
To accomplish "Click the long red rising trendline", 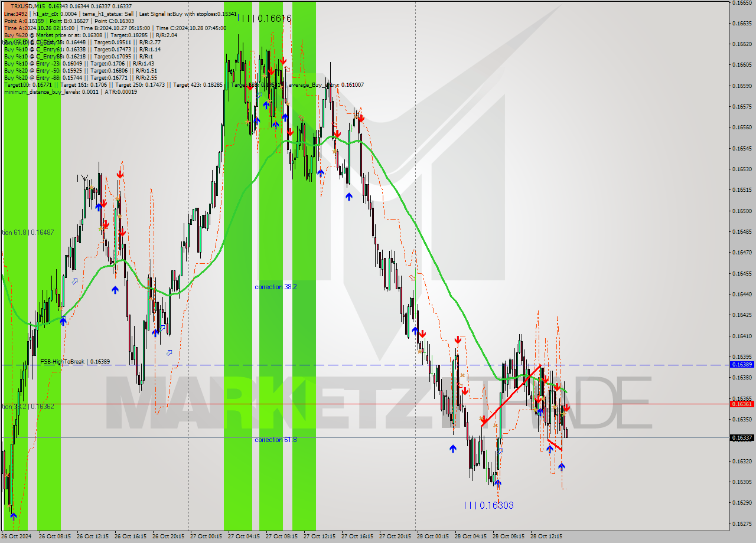I will click(511, 396).
